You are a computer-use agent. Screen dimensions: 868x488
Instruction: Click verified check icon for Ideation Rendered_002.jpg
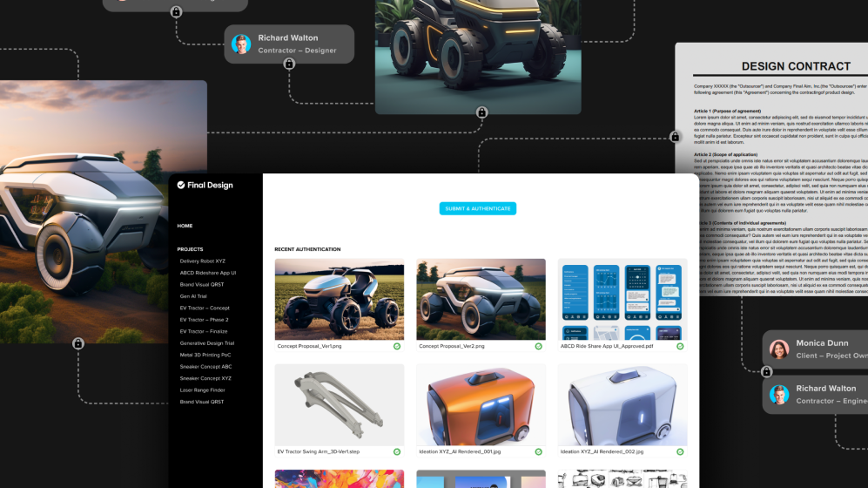680,452
